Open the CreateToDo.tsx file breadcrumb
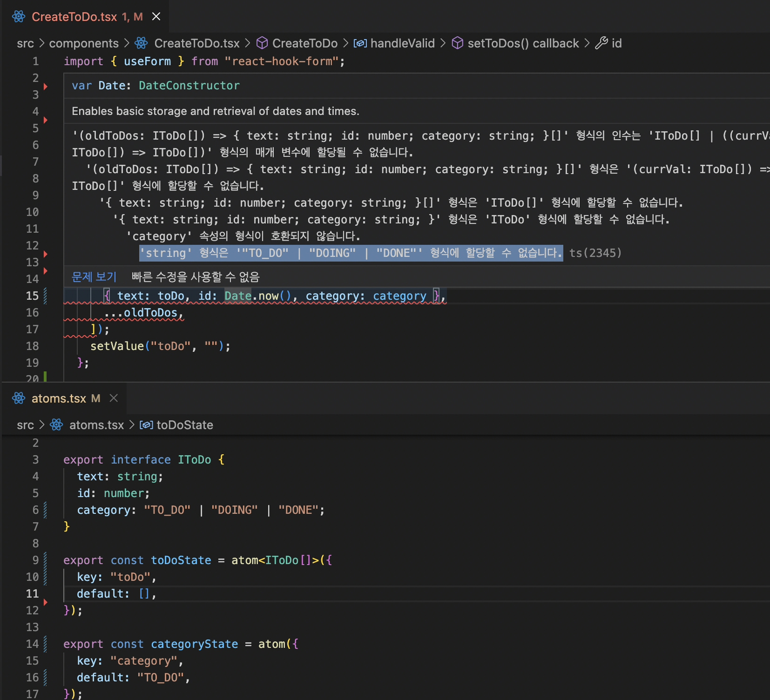770x700 pixels. [197, 43]
